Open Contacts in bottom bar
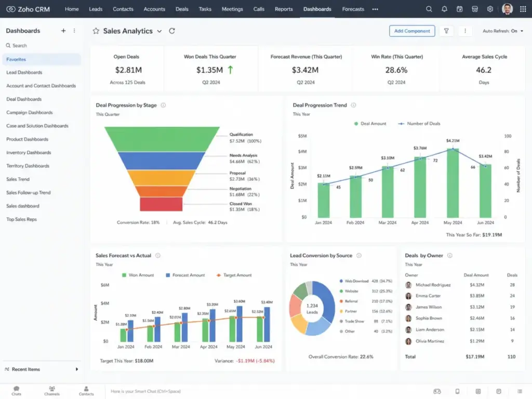This screenshot has height=399, width=532. [x=86, y=391]
